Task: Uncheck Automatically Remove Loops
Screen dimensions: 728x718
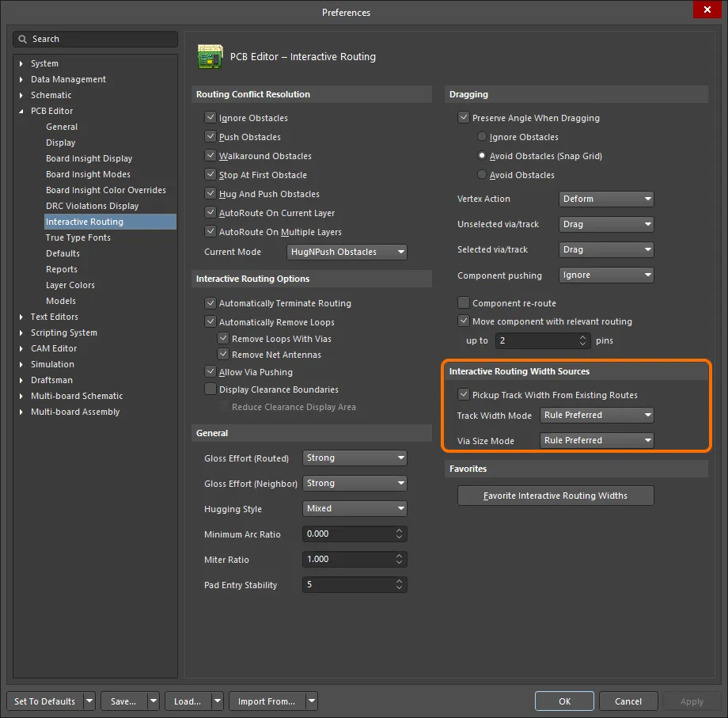Action: coord(210,321)
